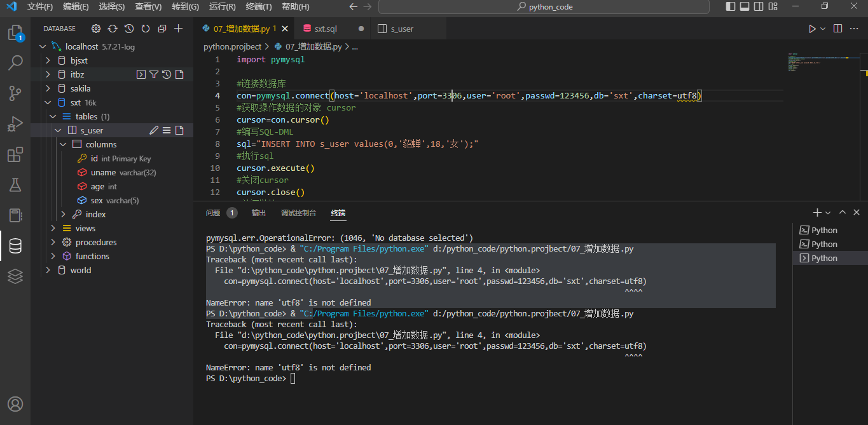The height and width of the screenshot is (425, 868).
Task: Select the Database view in activity bar
Action: 15,246
